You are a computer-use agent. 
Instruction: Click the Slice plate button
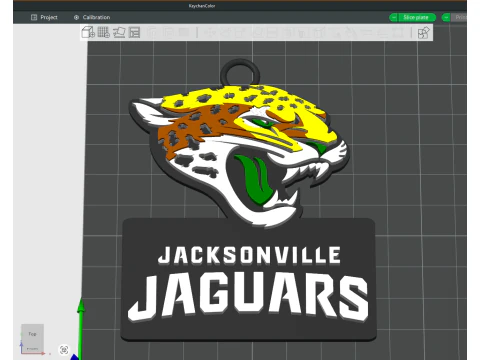pyautogui.click(x=416, y=17)
